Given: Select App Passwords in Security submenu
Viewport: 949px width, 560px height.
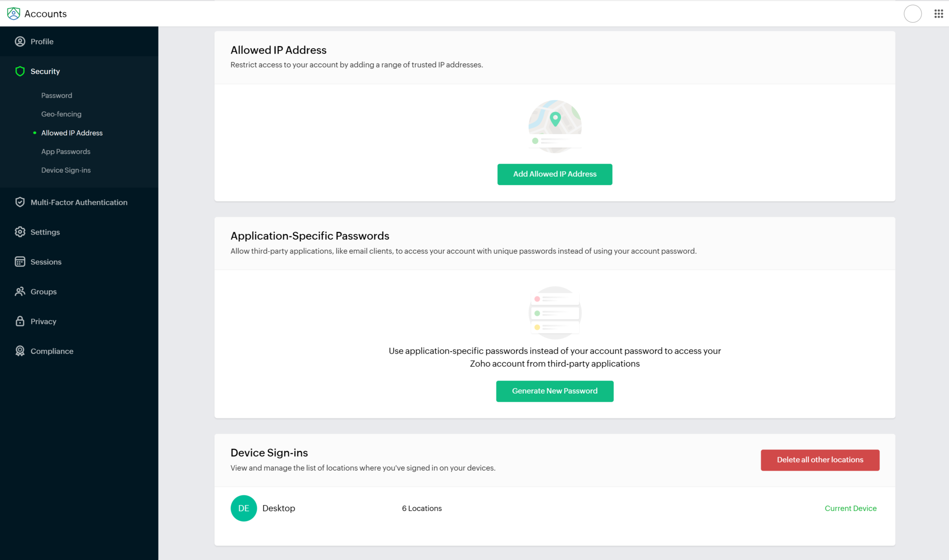Looking at the screenshot, I should point(66,151).
